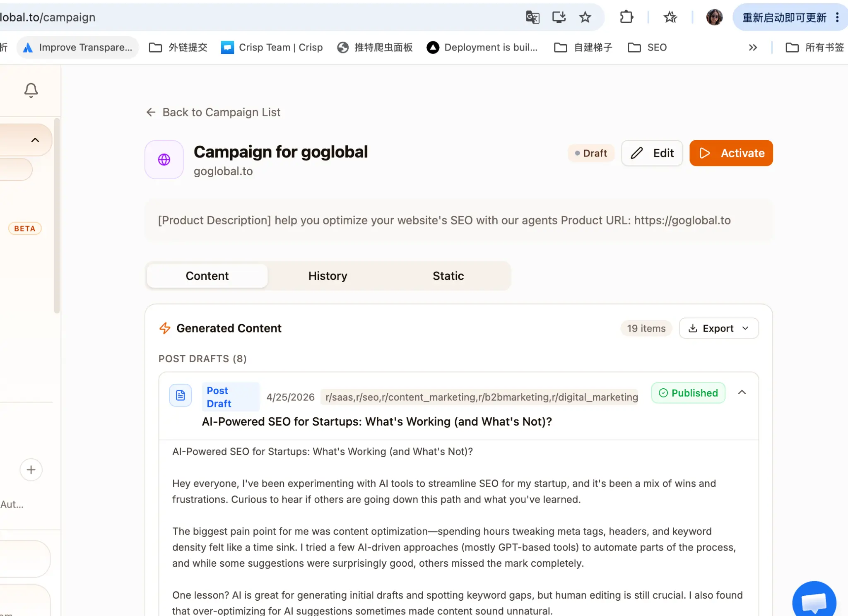Click the purple globe campaign icon
The image size is (848, 616).
coord(164,159)
